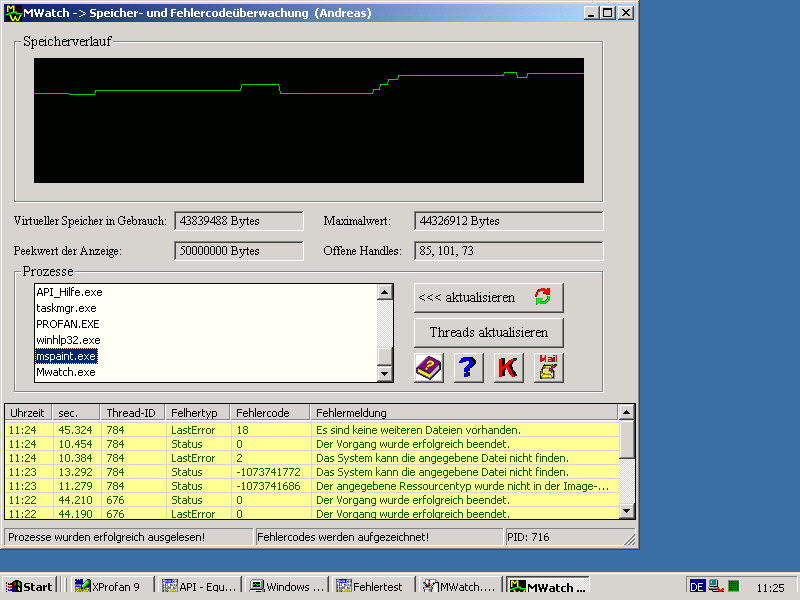Select row with sec. 10.454

[312, 444]
